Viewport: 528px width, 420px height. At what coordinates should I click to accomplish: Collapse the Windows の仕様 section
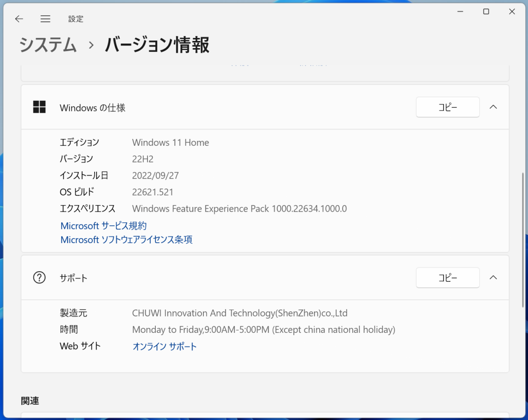point(493,107)
